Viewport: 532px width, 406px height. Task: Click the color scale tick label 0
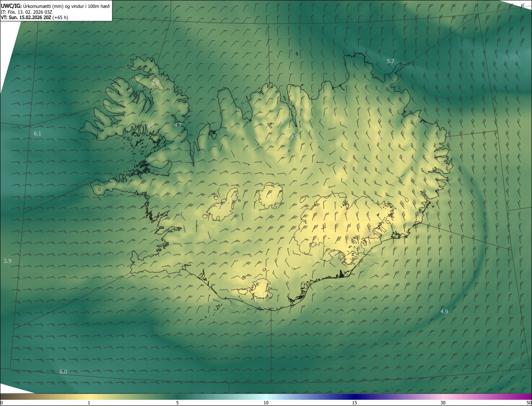[2, 403]
